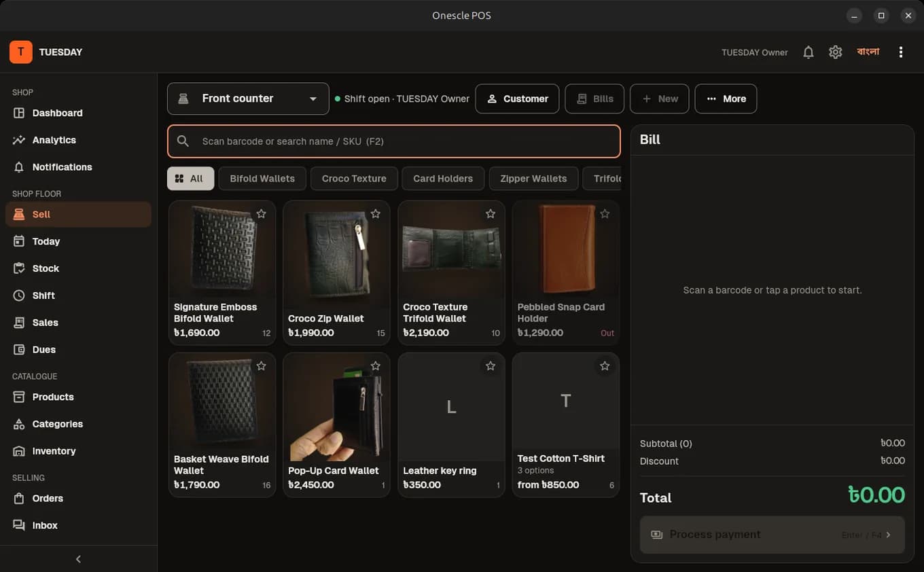Go to Stock in sidebar

[x=78, y=268]
